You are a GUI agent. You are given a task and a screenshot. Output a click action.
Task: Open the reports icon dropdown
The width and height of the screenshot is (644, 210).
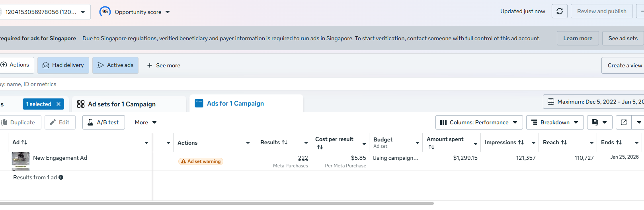click(x=599, y=122)
